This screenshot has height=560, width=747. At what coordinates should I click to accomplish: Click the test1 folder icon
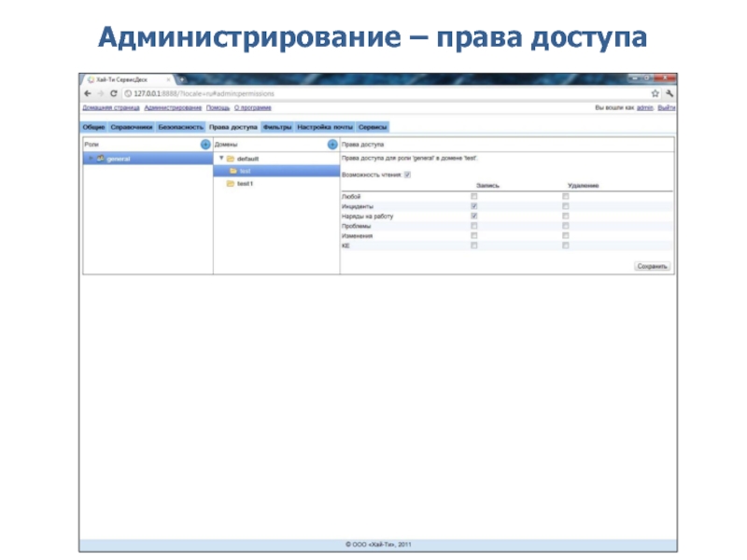[x=231, y=184]
